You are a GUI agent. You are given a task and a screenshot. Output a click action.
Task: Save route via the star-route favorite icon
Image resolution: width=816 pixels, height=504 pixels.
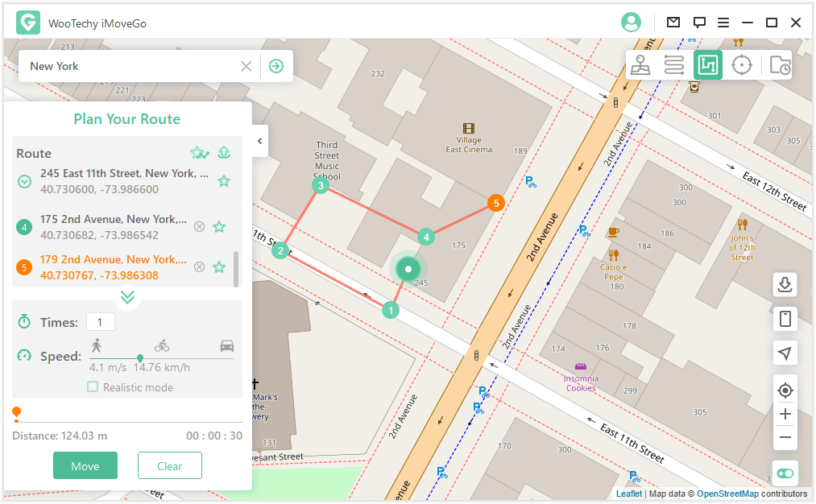coord(199,153)
